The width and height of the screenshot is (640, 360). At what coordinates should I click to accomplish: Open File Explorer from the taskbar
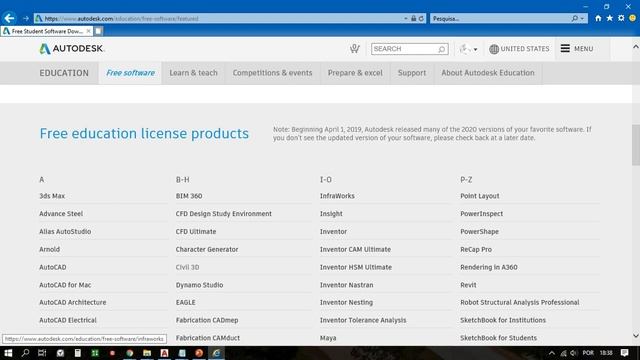(x=147, y=353)
